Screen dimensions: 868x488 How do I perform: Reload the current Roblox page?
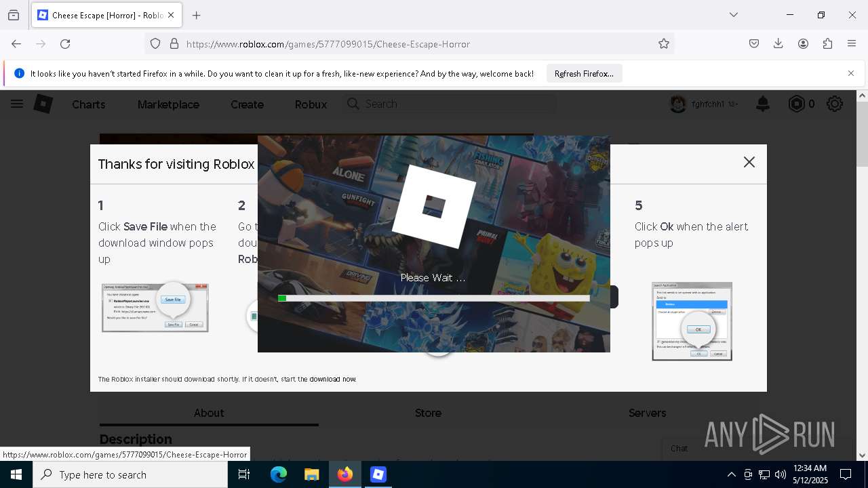click(65, 43)
